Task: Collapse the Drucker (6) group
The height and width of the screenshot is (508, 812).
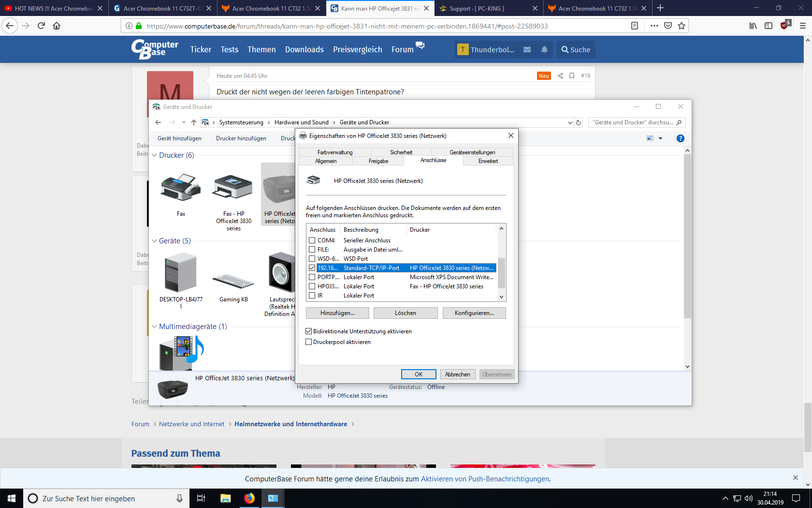Action: (x=154, y=155)
